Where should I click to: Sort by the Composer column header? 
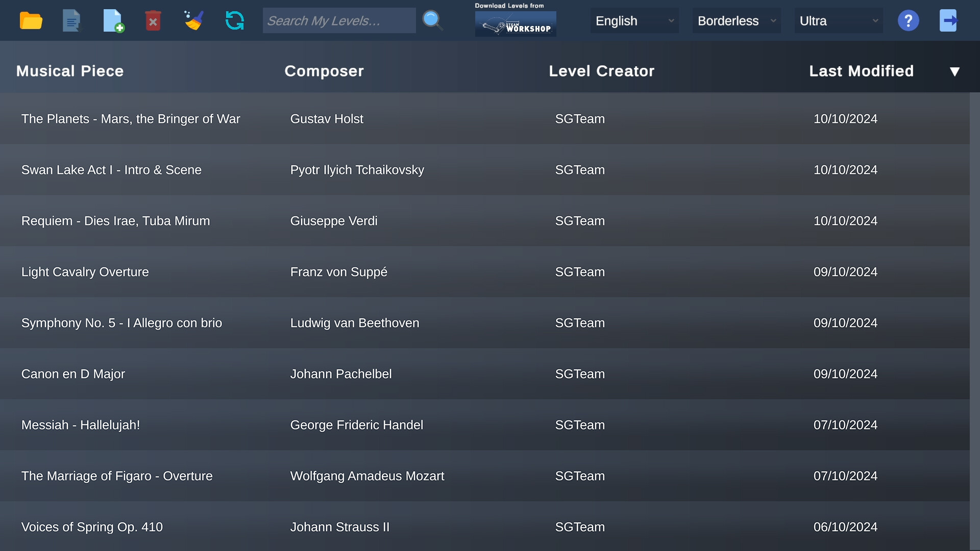click(324, 71)
